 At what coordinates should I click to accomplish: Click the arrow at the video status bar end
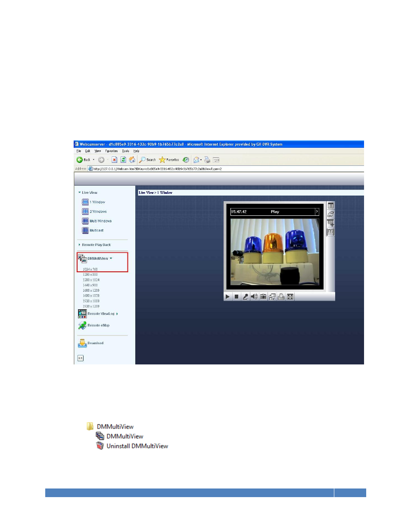click(317, 212)
